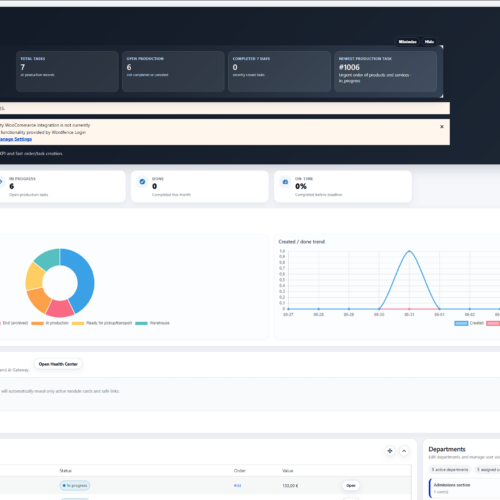Open the Manage Settings link
Screen dimensions: 500x500
click(16, 139)
